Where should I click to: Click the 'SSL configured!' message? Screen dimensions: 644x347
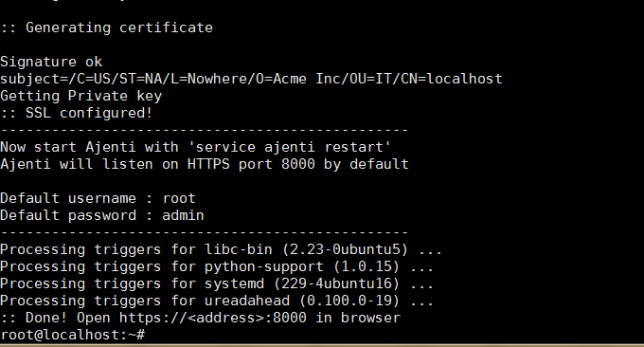click(89, 113)
